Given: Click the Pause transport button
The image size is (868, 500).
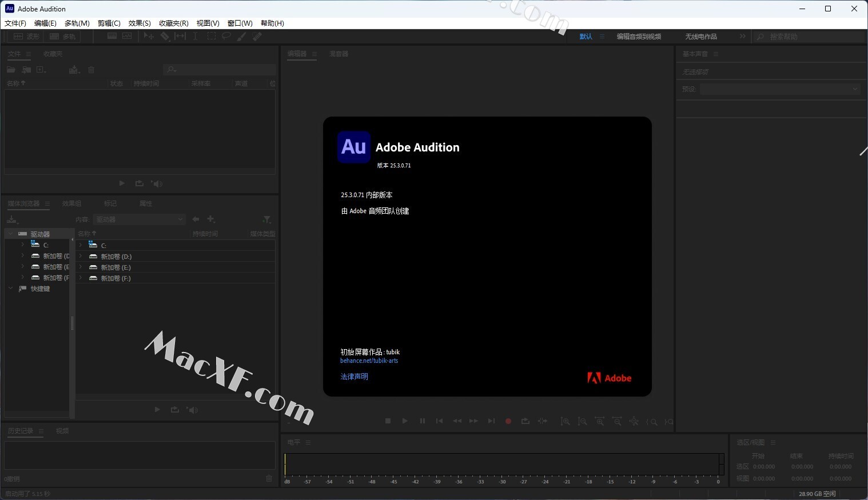Looking at the screenshot, I should pyautogui.click(x=422, y=421).
